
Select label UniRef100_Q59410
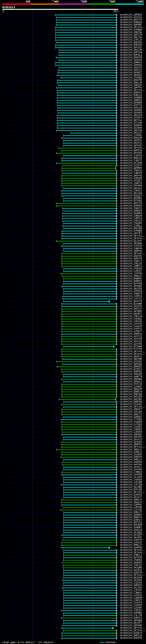pyautogui.click(x=131, y=382)
